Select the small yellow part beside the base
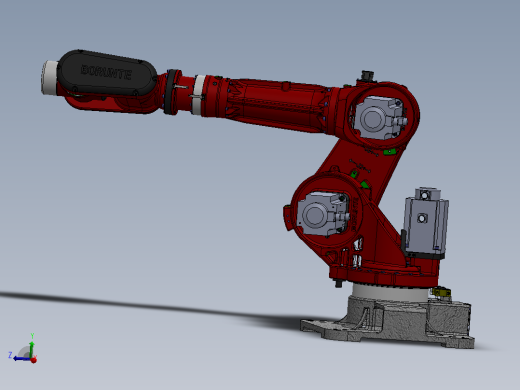The height and width of the screenshot is (390, 520). [442, 292]
